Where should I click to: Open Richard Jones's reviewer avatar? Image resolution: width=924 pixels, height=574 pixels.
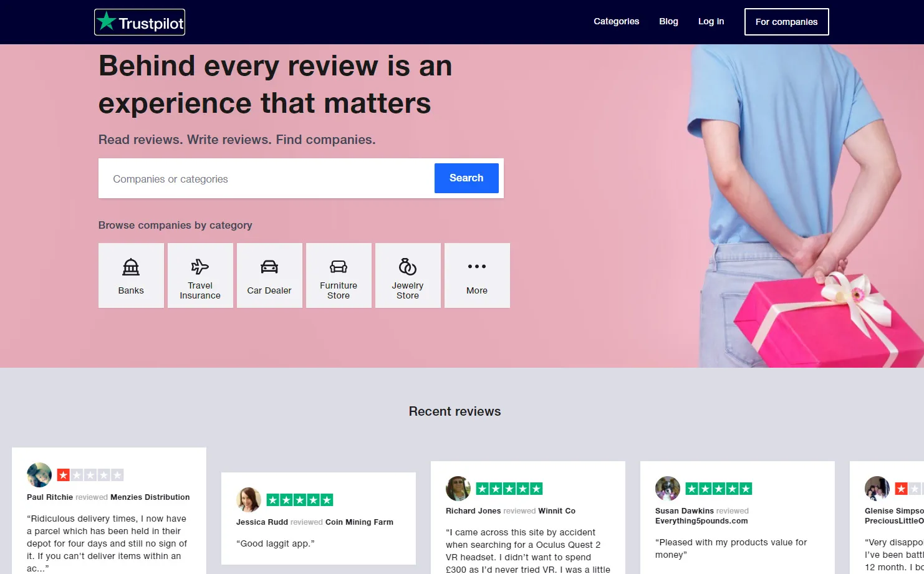click(458, 489)
